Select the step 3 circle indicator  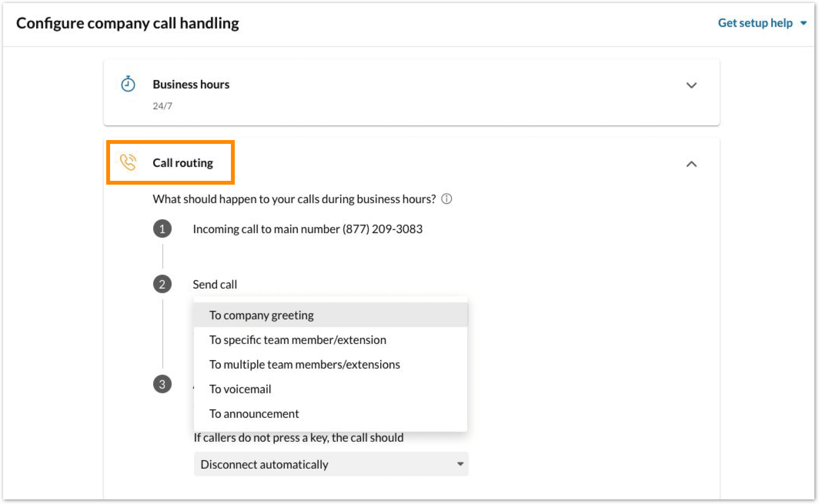(162, 384)
